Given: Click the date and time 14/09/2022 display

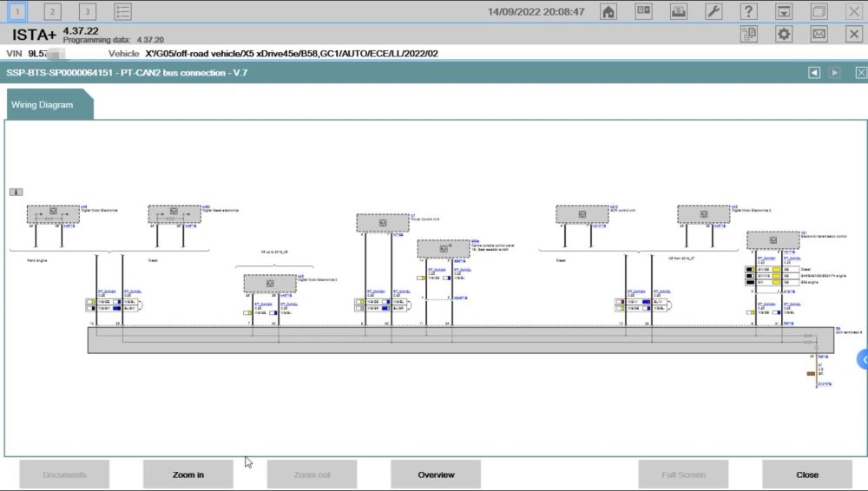Looking at the screenshot, I should click(x=536, y=11).
